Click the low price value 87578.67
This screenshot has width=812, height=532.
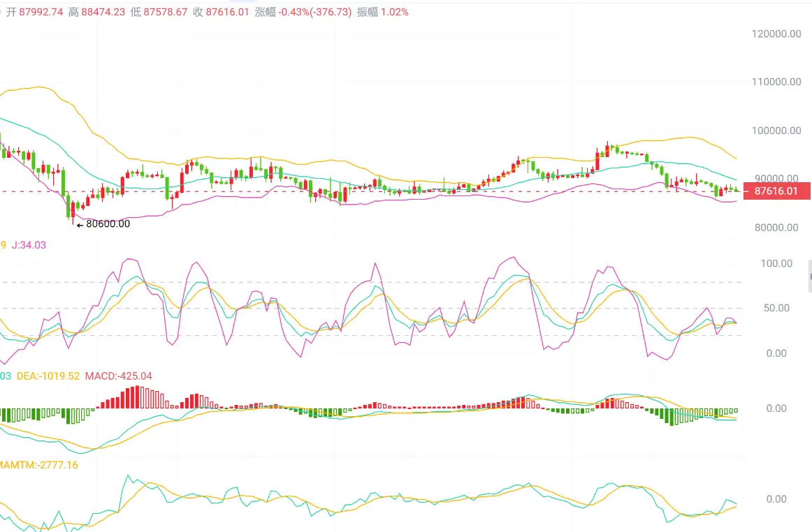(165, 12)
